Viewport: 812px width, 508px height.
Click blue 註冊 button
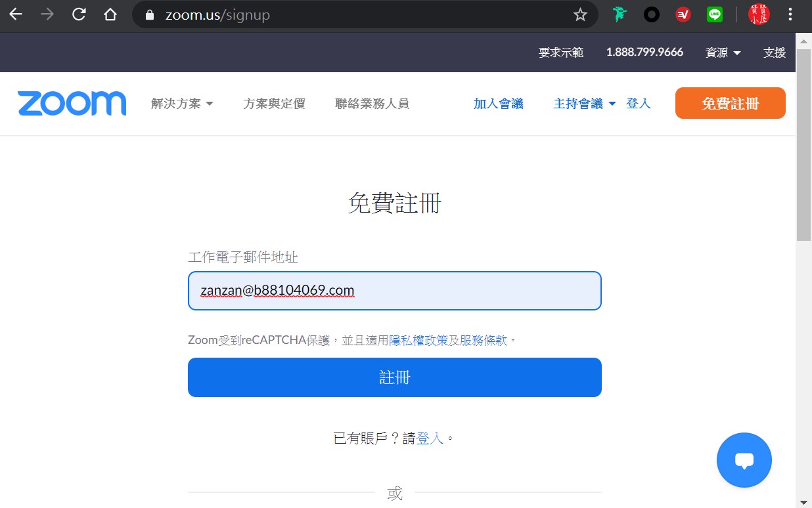click(x=395, y=377)
